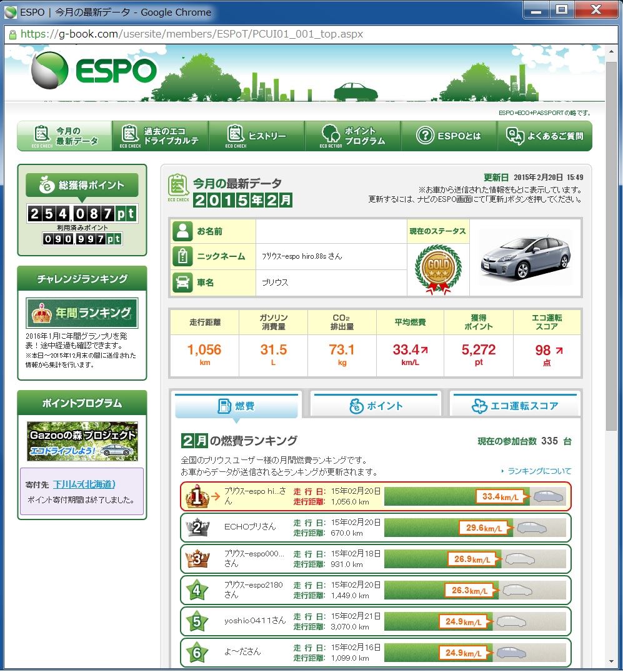
Task: Click the 29.6km/L fuel economy bar
Action: point(475,528)
